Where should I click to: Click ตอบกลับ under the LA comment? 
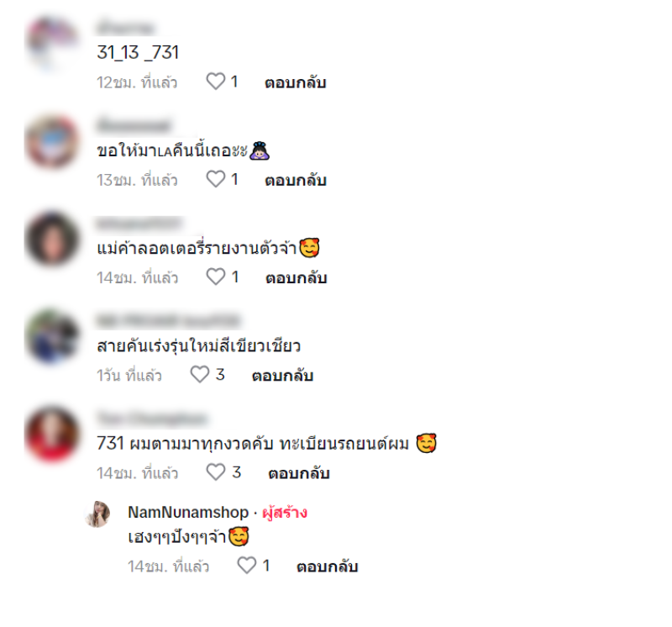pyautogui.click(x=296, y=180)
